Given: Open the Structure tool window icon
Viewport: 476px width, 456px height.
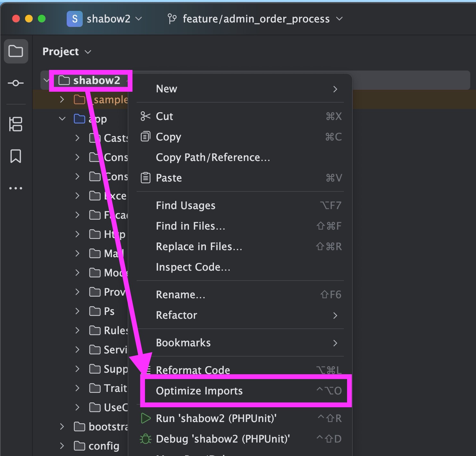Looking at the screenshot, I should click(16, 124).
